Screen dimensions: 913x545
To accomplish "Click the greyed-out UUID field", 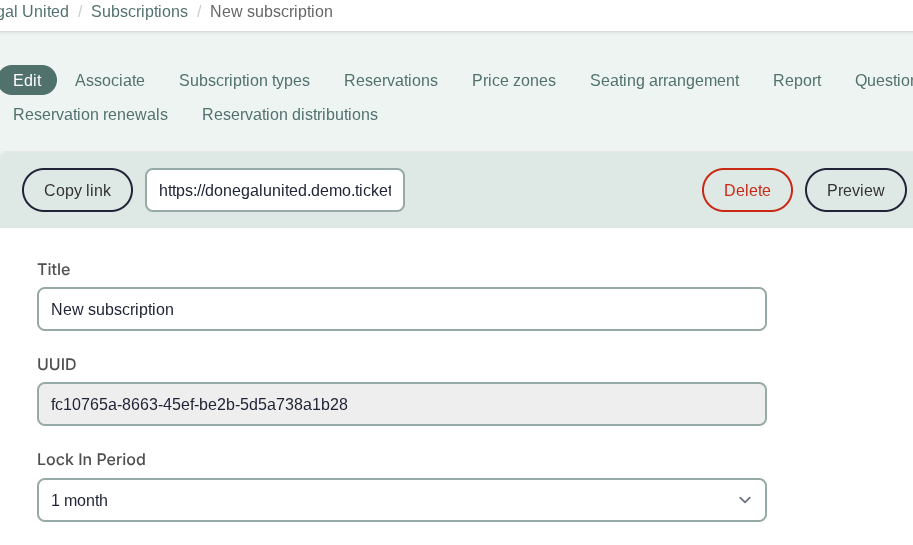I will 401,404.
